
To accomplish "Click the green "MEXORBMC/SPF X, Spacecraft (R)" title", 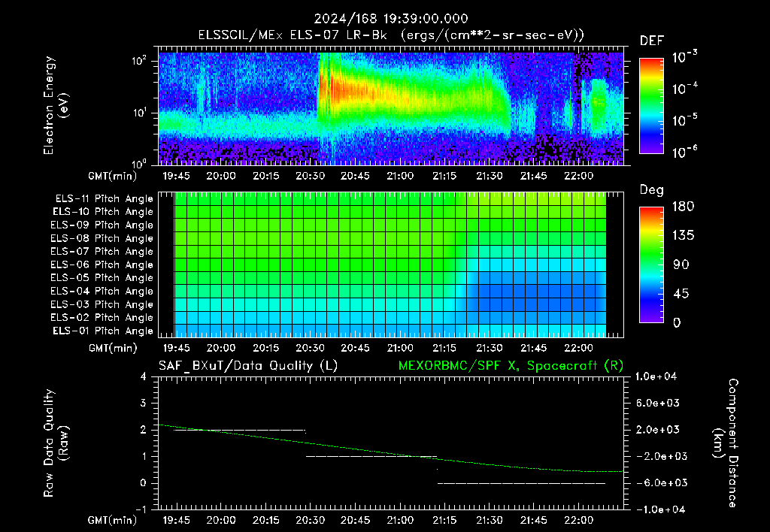I will [511, 366].
